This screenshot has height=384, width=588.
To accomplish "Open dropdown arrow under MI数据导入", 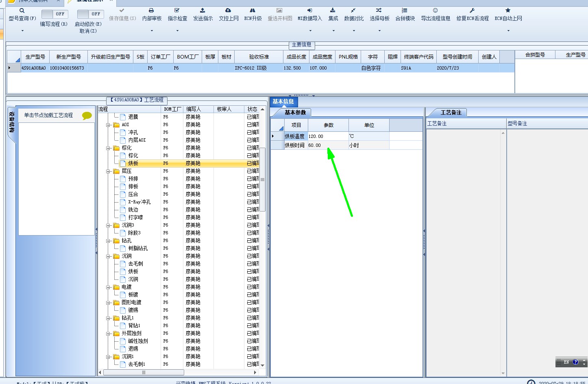I will tap(310, 31).
